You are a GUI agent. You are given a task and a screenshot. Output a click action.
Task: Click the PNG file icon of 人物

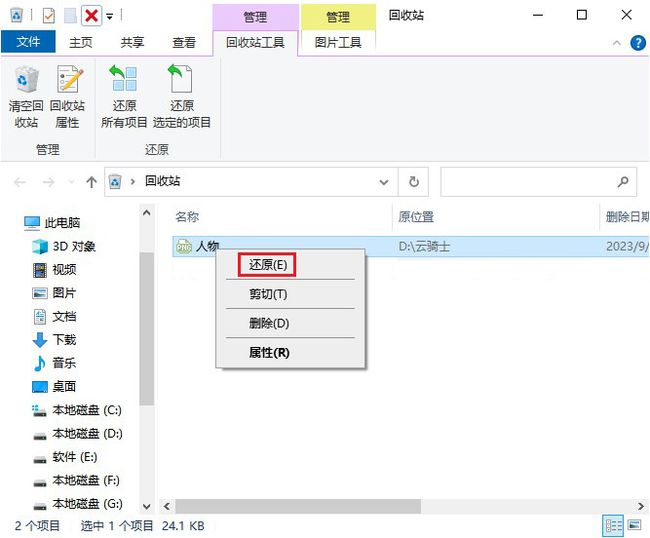pos(184,247)
